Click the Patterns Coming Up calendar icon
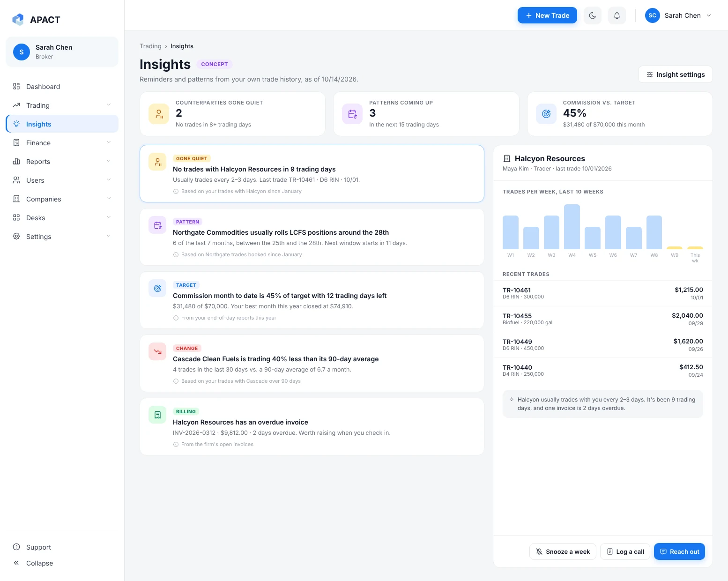728x581 pixels. pyautogui.click(x=352, y=114)
